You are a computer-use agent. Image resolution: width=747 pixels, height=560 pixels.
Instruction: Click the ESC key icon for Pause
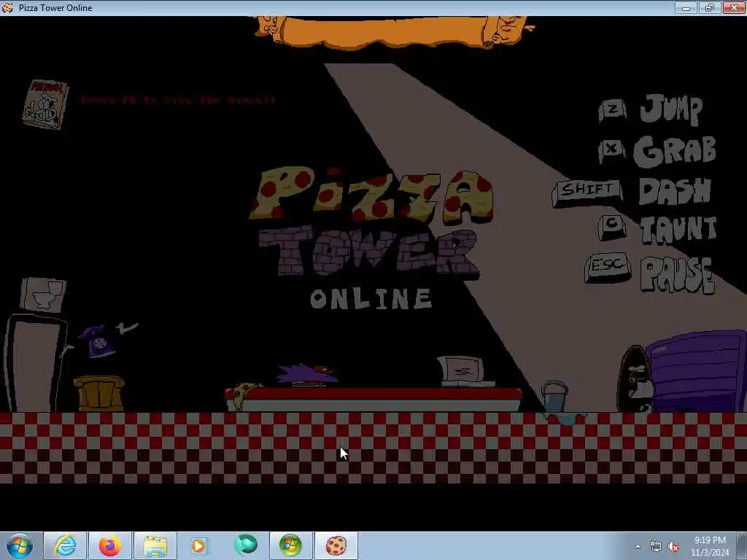608,267
